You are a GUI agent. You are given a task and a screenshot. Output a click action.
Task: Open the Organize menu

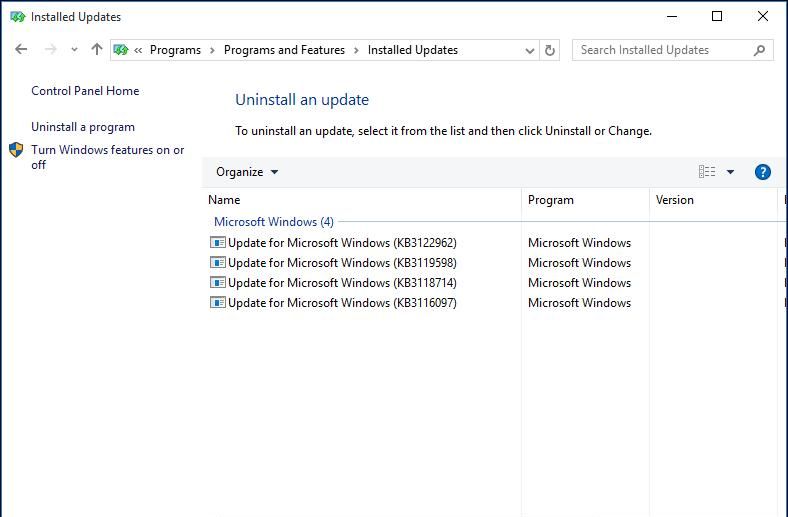pos(246,172)
